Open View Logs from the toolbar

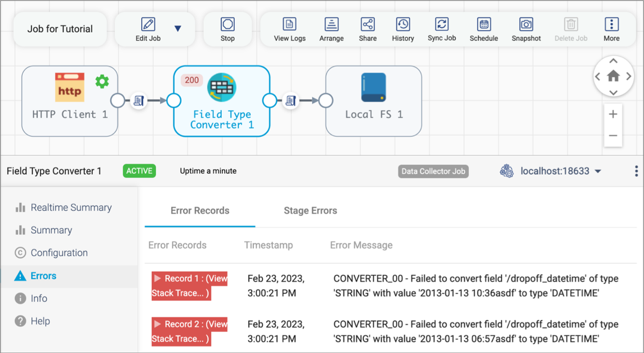290,24
